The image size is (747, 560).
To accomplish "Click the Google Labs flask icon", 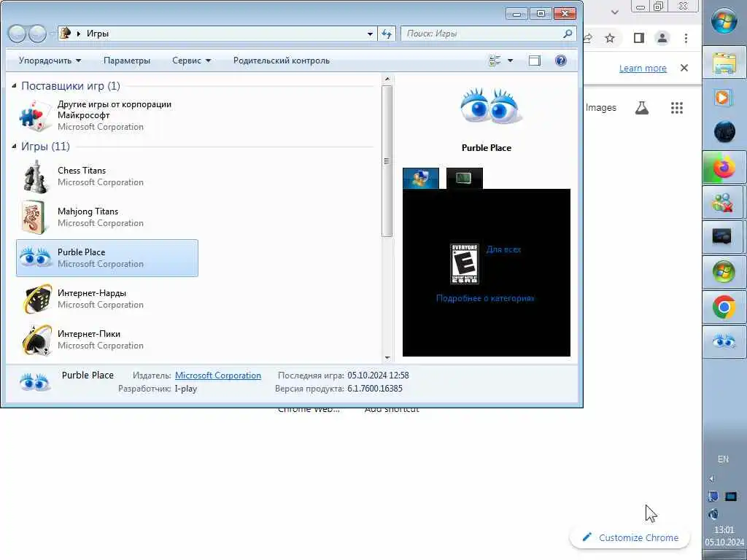I will [642, 108].
